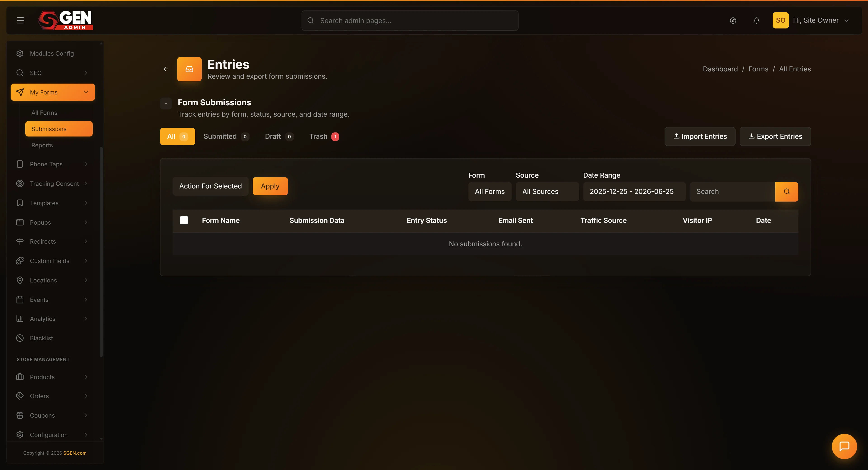The height and width of the screenshot is (470, 868).
Task: Click the Date Range input field
Action: coord(634,192)
